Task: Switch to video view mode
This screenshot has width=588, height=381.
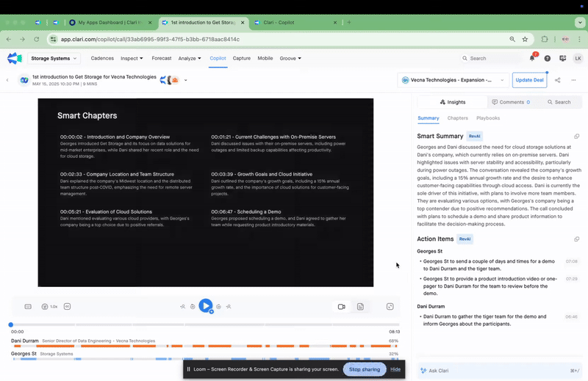Action: point(342,306)
